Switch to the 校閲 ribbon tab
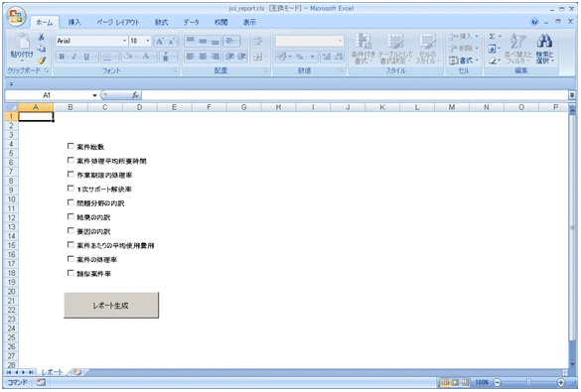The height and width of the screenshot is (392, 581). coord(221,23)
